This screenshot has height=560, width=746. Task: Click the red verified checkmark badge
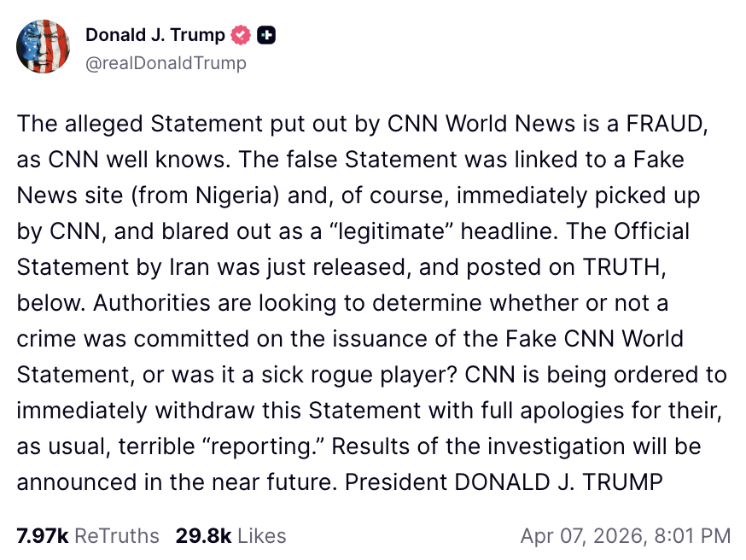(x=242, y=36)
